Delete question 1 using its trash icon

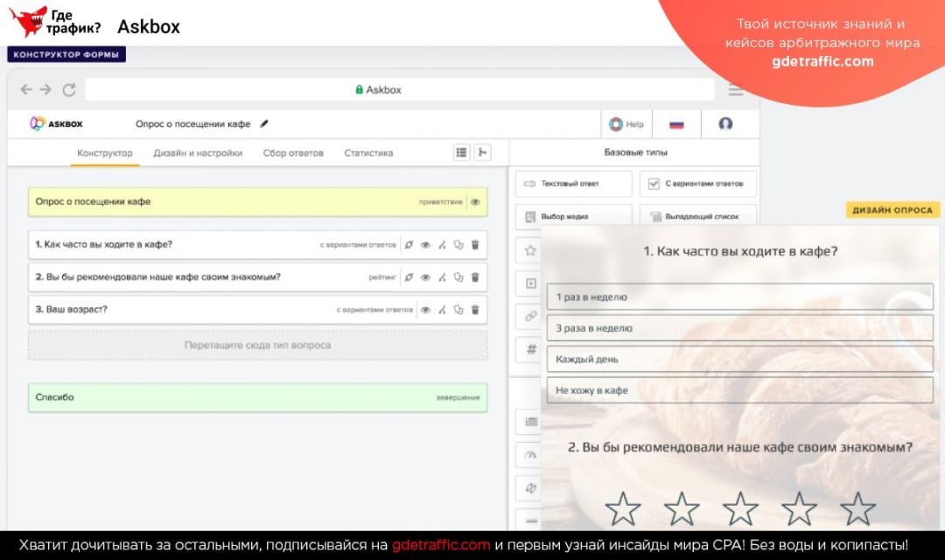475,246
